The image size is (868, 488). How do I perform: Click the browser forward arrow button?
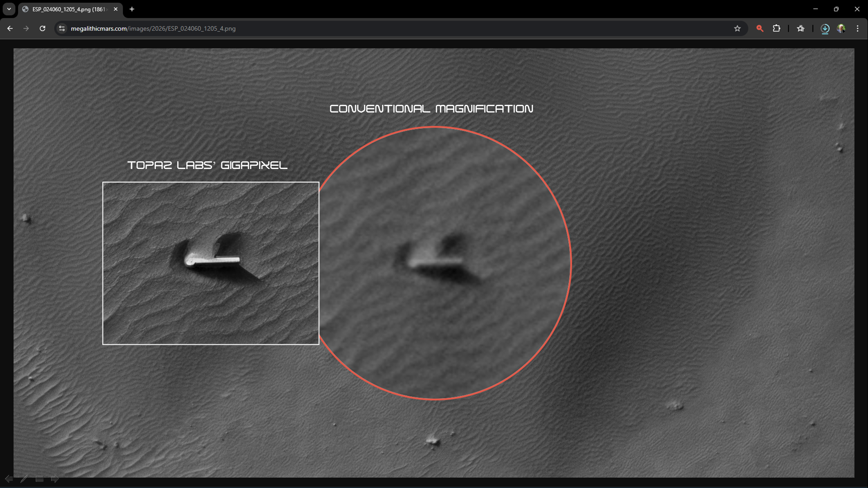[26, 28]
